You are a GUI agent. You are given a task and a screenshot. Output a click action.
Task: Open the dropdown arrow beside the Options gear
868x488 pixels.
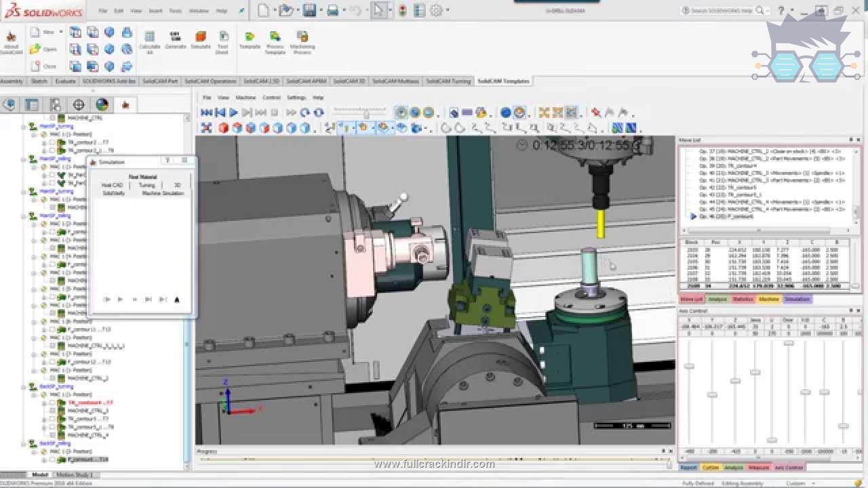(446, 10)
